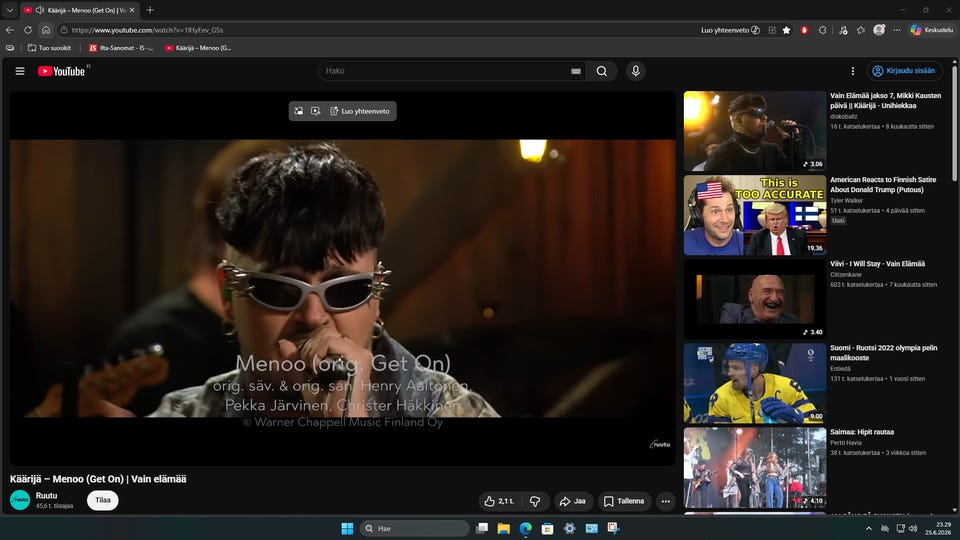Share the video via Jaa button
Viewport: 960px width, 540px height.
point(573,501)
